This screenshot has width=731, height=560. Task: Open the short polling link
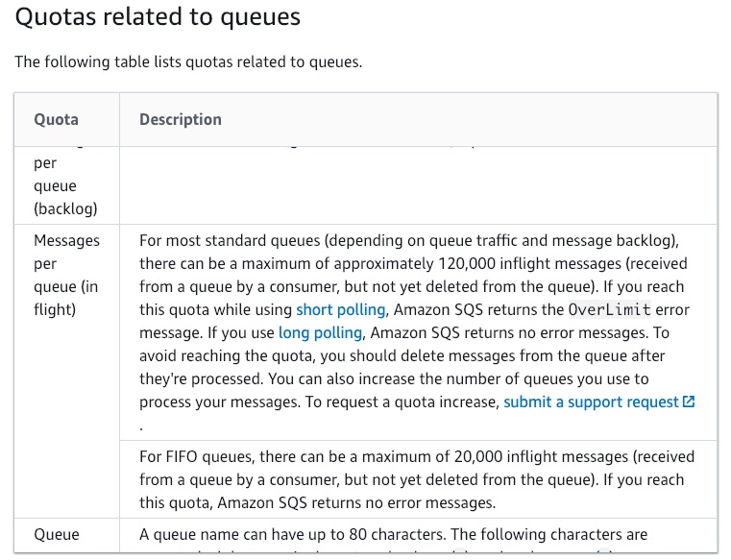[341, 309]
